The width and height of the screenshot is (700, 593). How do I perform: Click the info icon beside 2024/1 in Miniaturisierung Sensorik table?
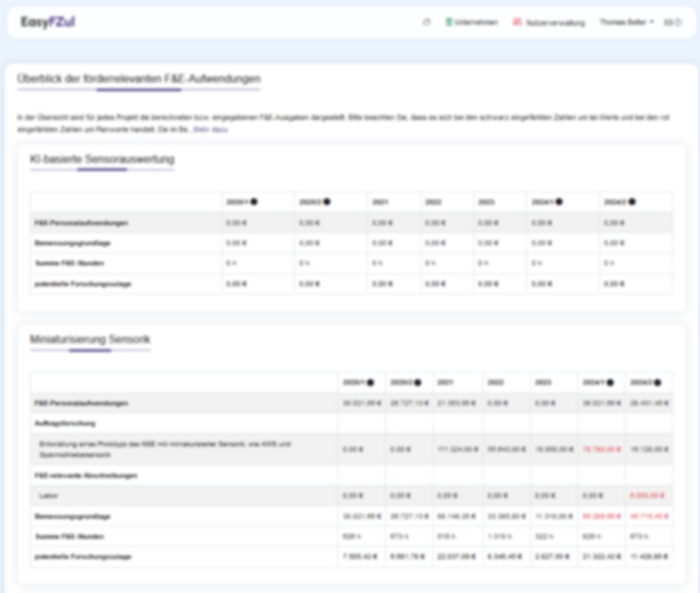pos(610,383)
